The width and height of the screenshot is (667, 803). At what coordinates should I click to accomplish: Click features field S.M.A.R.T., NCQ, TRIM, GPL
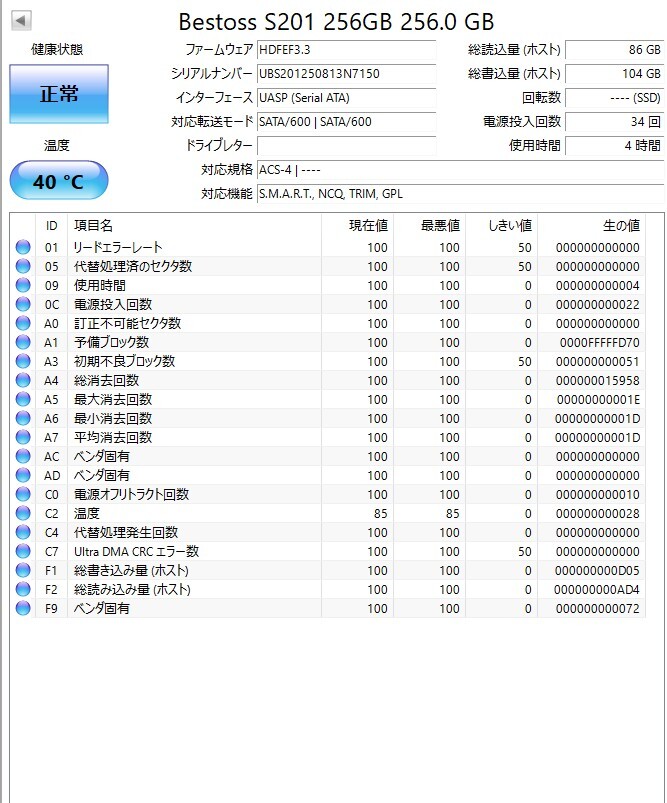pyautogui.click(x=461, y=194)
